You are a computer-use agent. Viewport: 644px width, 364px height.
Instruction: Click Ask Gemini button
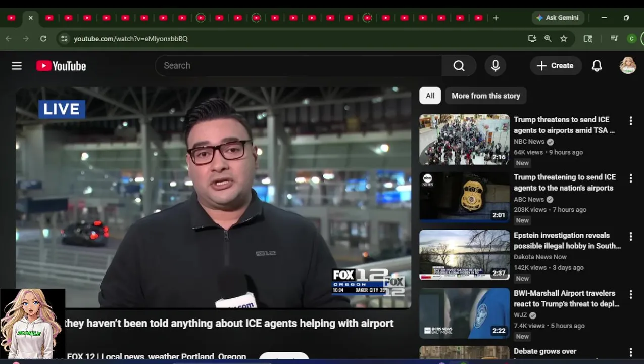(558, 18)
